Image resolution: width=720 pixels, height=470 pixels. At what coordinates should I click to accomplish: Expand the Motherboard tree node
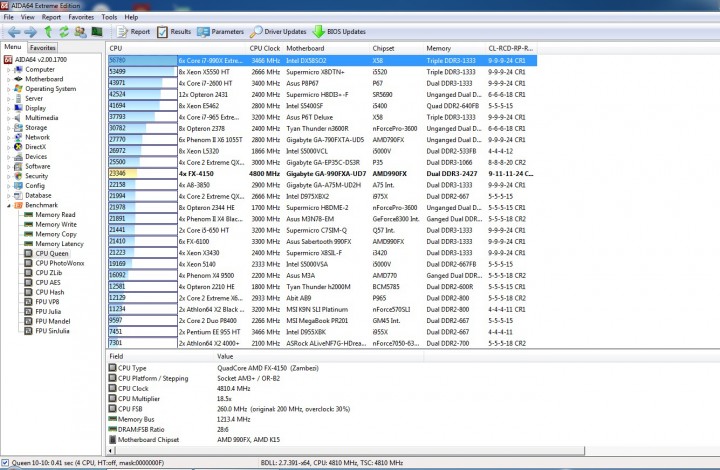coord(8,79)
